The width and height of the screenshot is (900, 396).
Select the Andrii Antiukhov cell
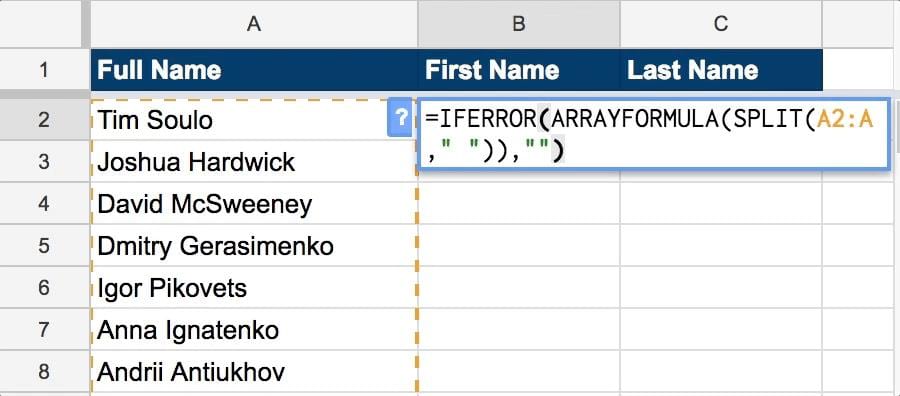(254, 372)
